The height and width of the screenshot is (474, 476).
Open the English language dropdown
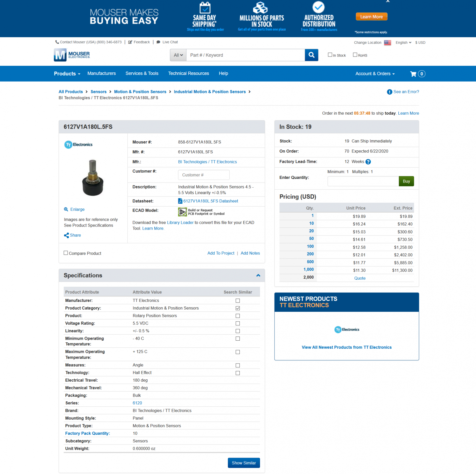[x=403, y=43]
